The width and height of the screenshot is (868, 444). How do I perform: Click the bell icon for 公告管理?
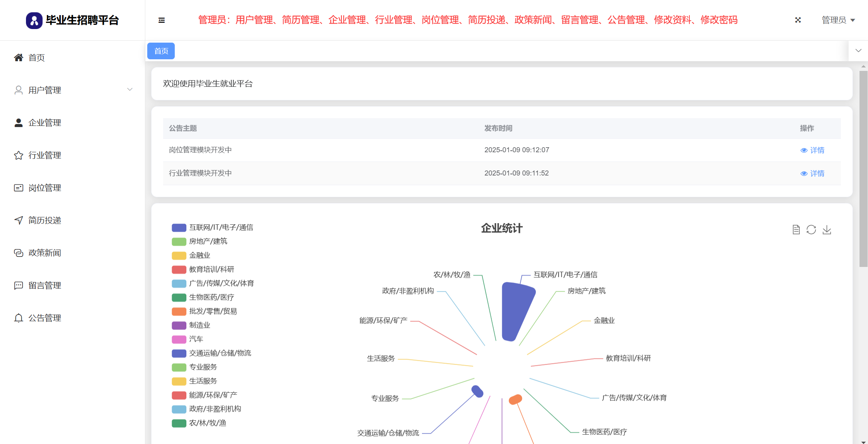(18, 318)
